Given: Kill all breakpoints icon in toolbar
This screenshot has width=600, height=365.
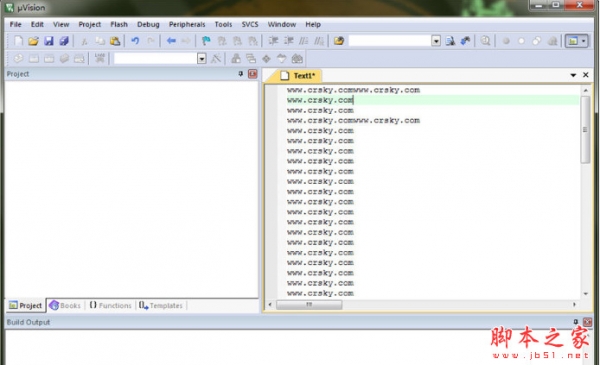Looking at the screenshot, I should (x=552, y=41).
